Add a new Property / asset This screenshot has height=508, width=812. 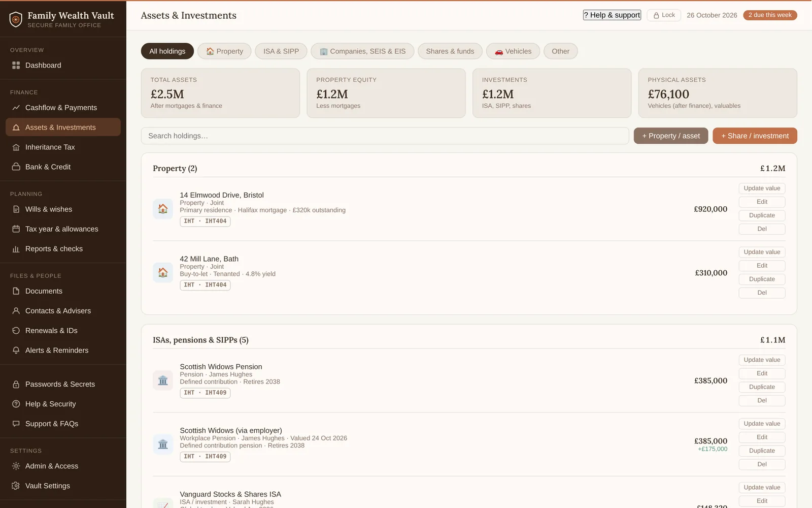coord(671,136)
